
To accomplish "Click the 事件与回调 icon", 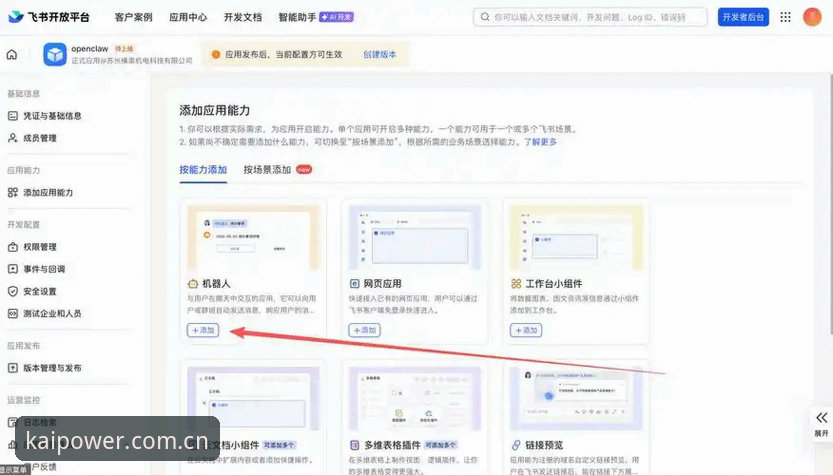I will [13, 269].
